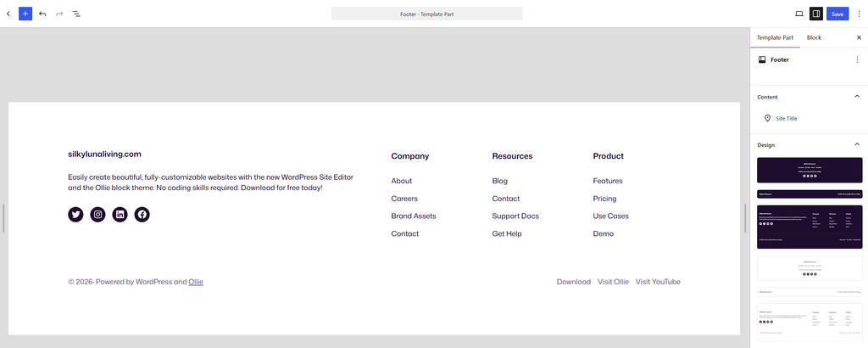The width and height of the screenshot is (868, 348).
Task: Click the Instagram social icon
Action: tap(98, 215)
